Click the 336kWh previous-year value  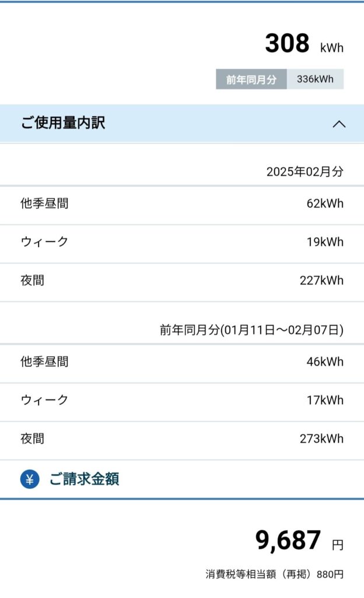tap(315, 79)
